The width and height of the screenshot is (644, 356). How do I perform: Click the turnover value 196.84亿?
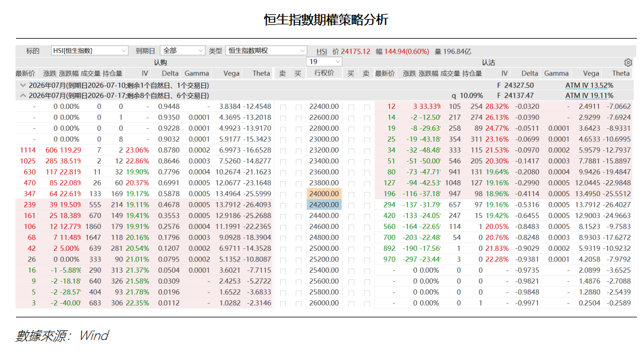457,51
